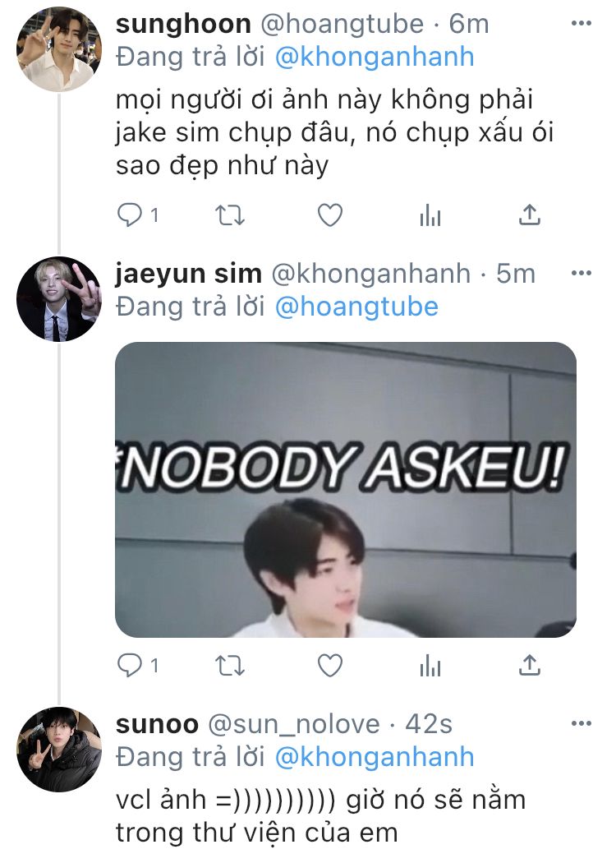View analytics for jaeyun sim's tweet
The width and height of the screenshot is (616, 863).
point(430,666)
